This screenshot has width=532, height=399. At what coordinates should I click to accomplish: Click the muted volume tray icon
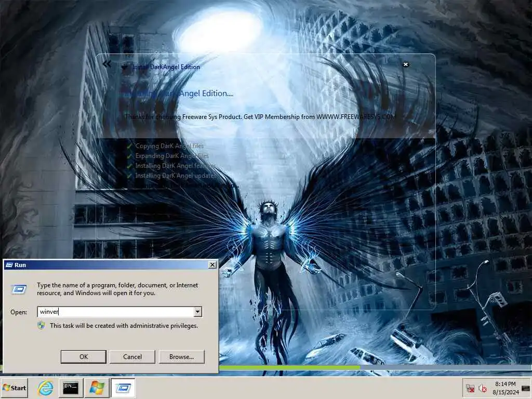(482, 388)
